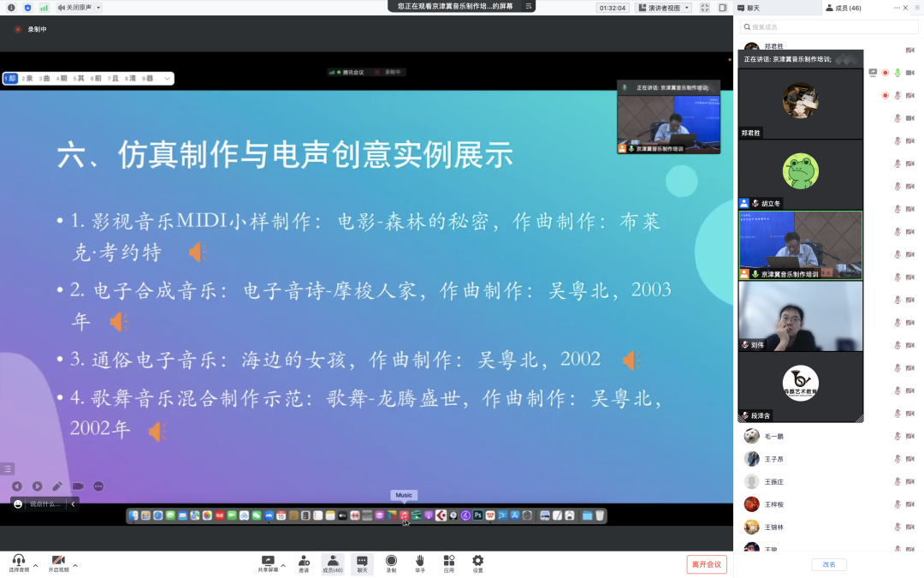Click the emoji smiley in chat bubble

(18, 504)
